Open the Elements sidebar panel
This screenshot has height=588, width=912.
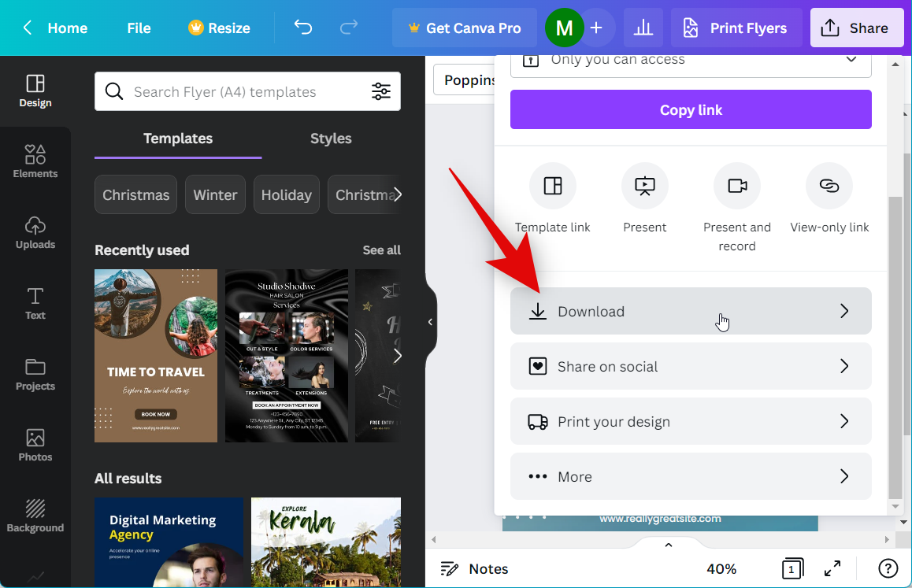[x=35, y=161]
